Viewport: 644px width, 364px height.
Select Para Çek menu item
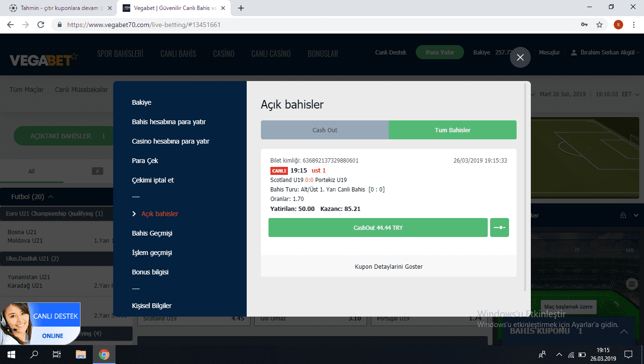pyautogui.click(x=145, y=161)
